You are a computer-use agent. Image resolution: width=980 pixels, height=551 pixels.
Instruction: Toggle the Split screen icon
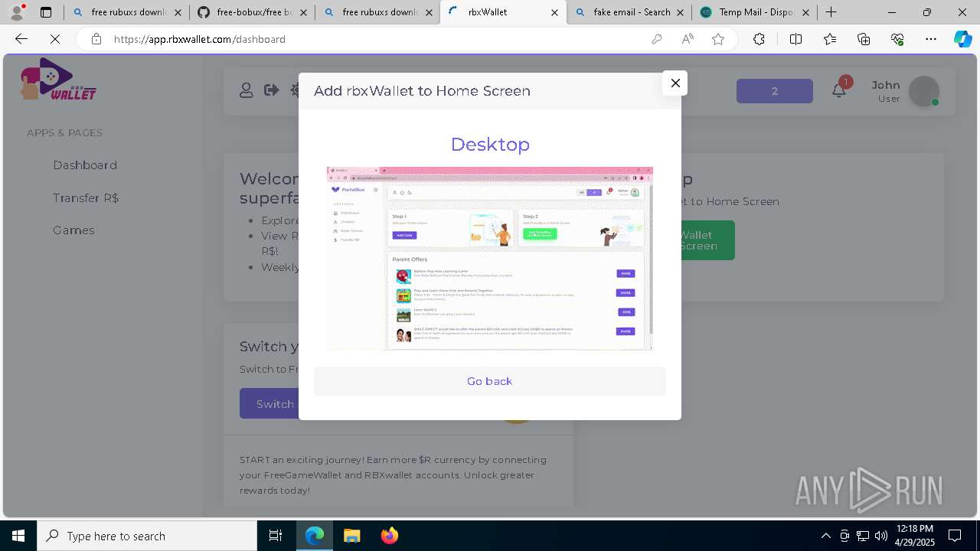click(795, 39)
